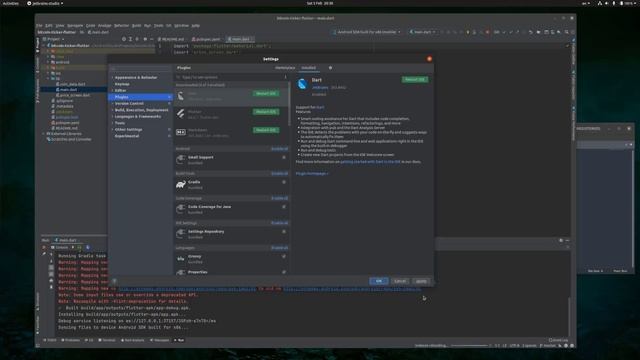Image resolution: width=640 pixels, height=360 pixels.
Task: Click Restart IDE button in Dart details
Action: click(x=415, y=80)
